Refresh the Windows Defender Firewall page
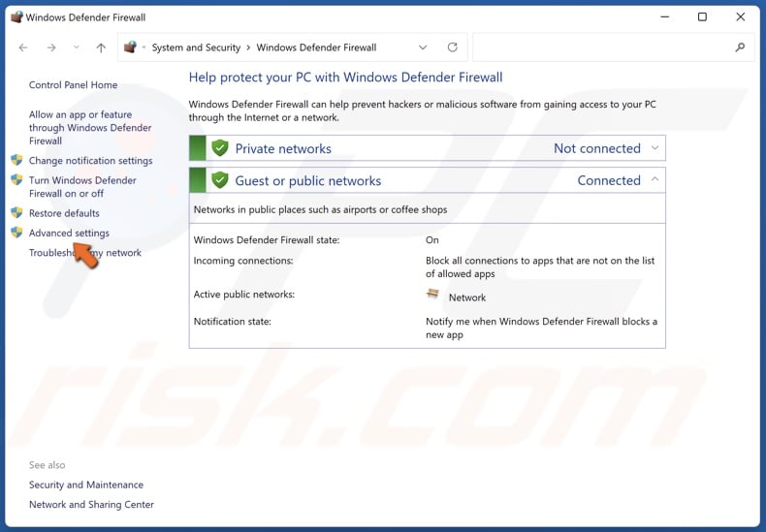The height and width of the screenshot is (532, 766). [453, 47]
